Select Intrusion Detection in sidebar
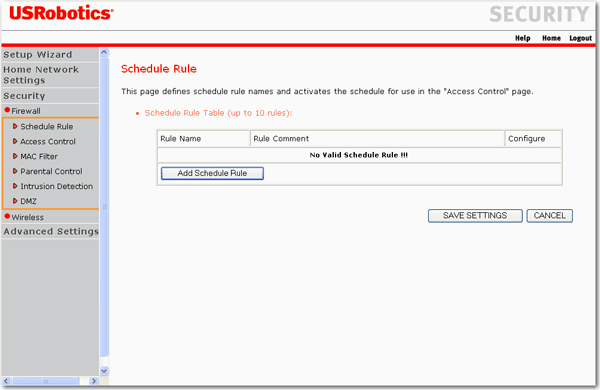Viewport: 600px width, 390px height. pyautogui.click(x=56, y=186)
